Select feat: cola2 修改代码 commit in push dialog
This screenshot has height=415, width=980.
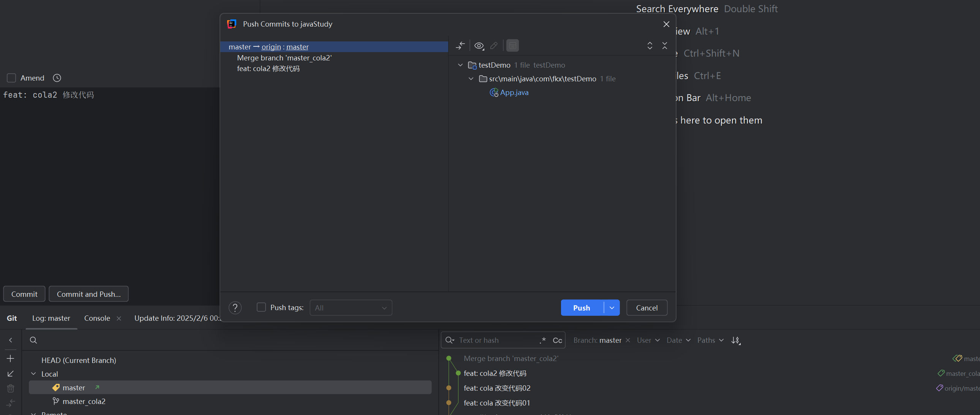[268, 68]
